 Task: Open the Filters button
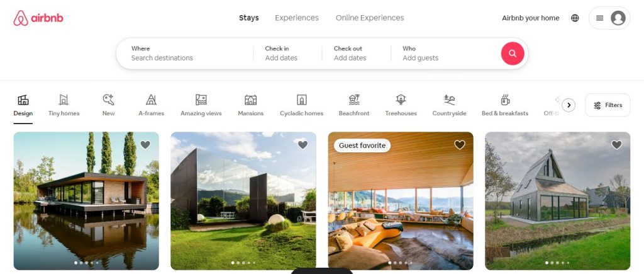tap(608, 105)
